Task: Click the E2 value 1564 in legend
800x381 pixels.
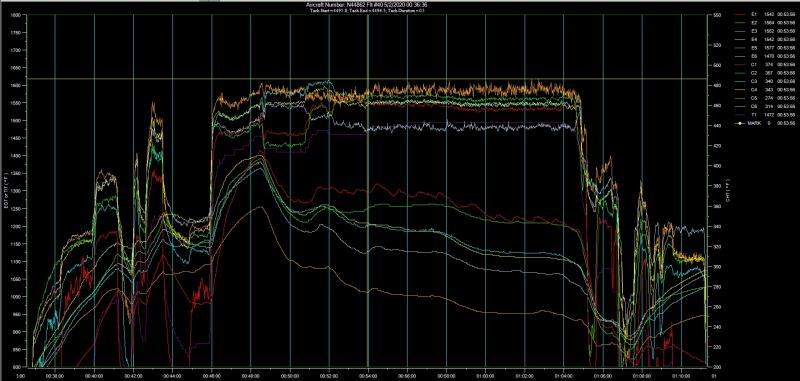Action: pos(769,22)
